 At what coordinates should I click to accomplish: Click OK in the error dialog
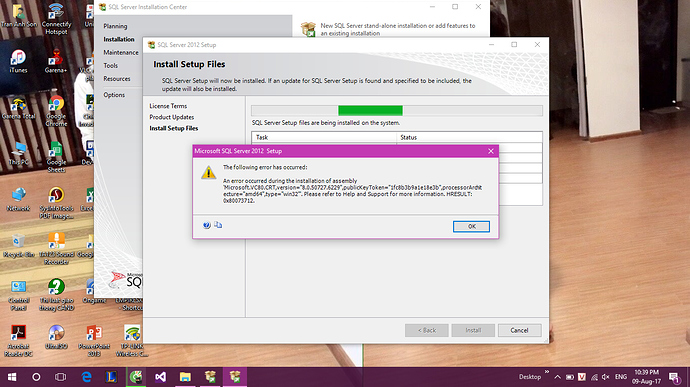click(x=471, y=226)
